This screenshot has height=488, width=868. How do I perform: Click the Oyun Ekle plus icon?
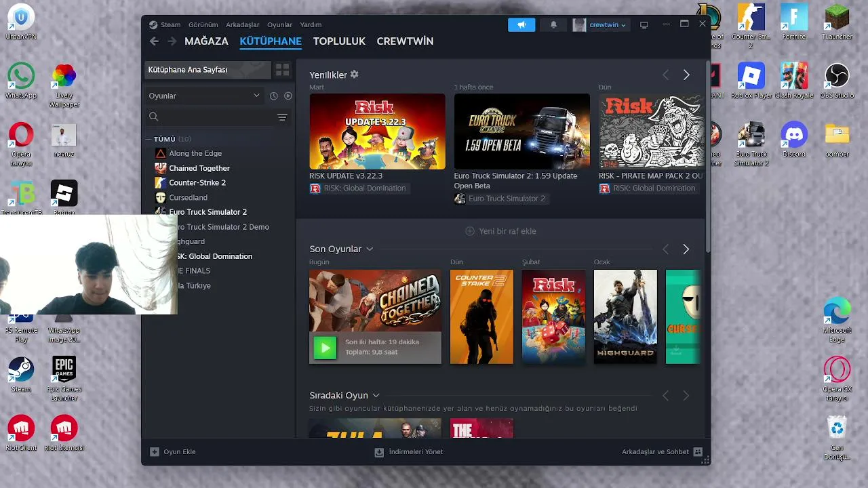pyautogui.click(x=155, y=451)
